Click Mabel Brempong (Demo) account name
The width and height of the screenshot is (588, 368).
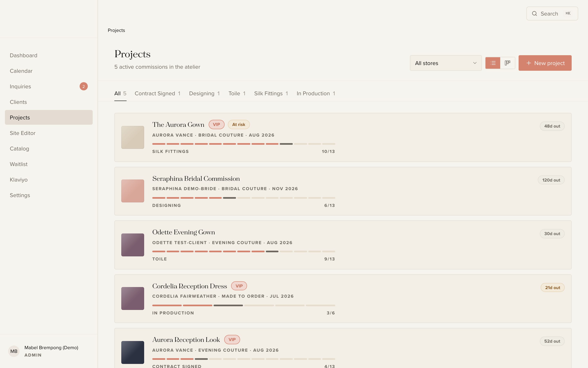coord(51,348)
